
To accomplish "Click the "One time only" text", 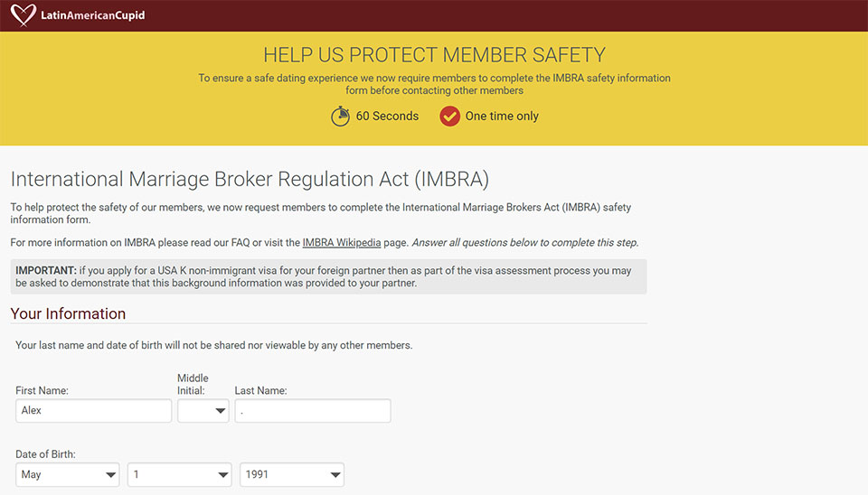I will pos(502,117).
